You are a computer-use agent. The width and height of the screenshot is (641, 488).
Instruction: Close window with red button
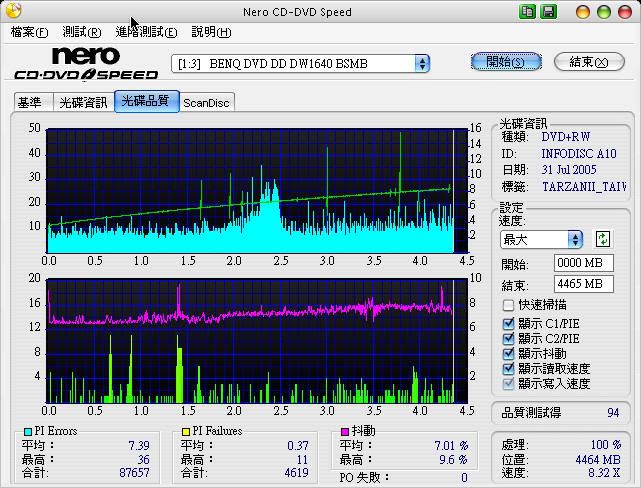tap(625, 12)
